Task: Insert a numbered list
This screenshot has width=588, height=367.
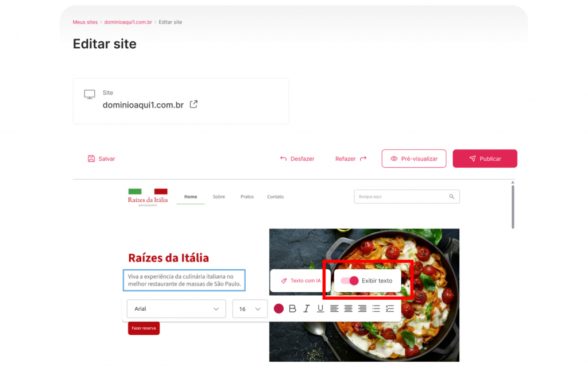Action: click(390, 308)
